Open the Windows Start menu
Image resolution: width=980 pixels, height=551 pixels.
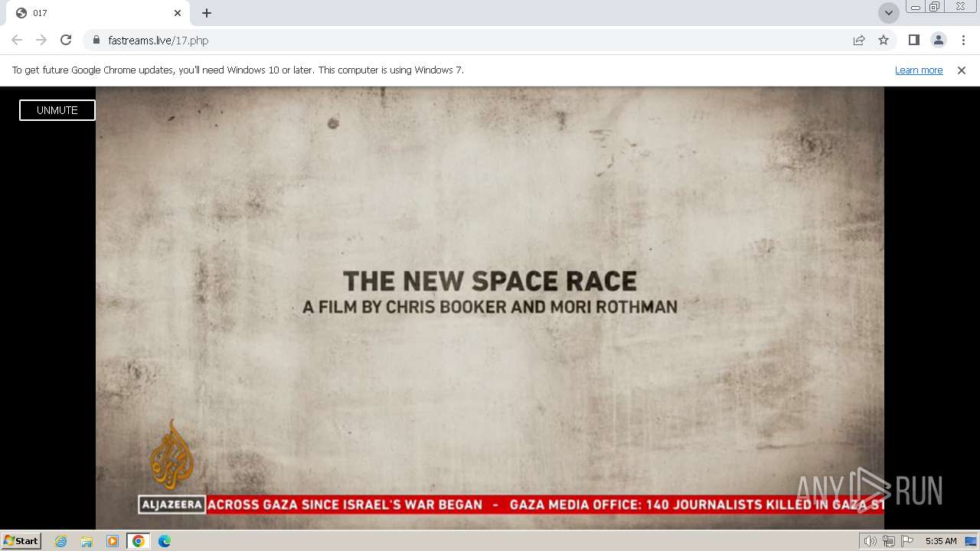click(x=21, y=541)
